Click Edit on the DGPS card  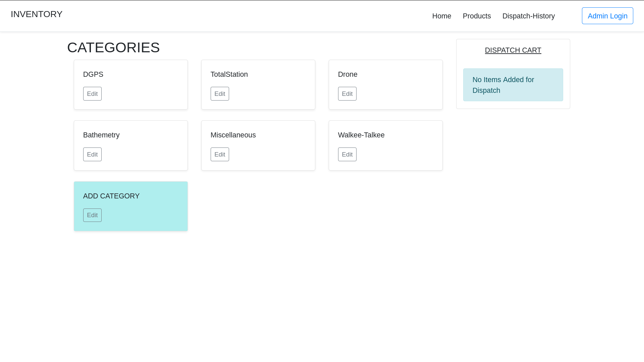coord(92,94)
